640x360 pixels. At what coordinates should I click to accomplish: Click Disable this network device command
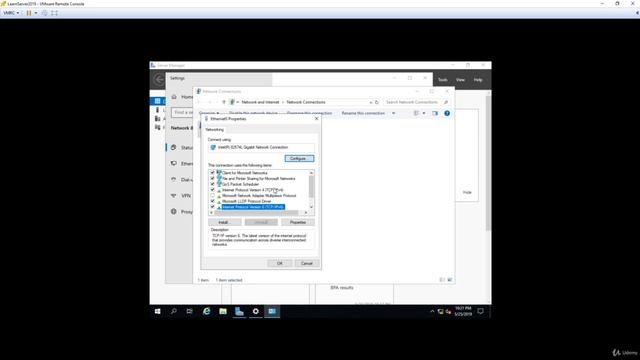(x=253, y=113)
